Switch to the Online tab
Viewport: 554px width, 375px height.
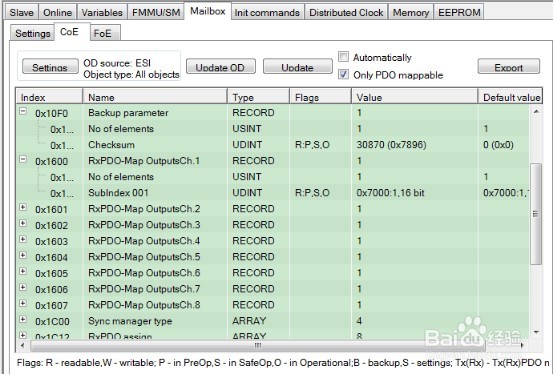click(x=57, y=12)
